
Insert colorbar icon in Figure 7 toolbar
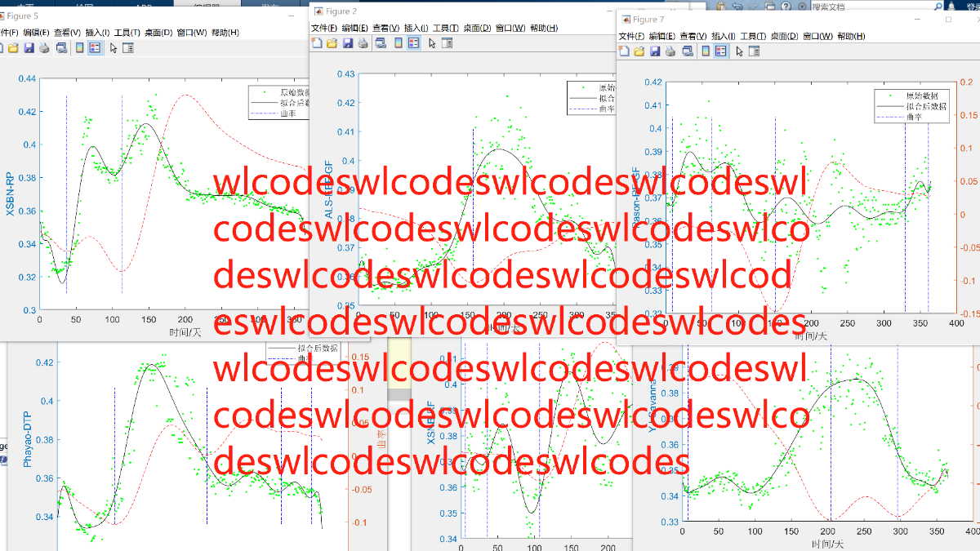point(706,51)
